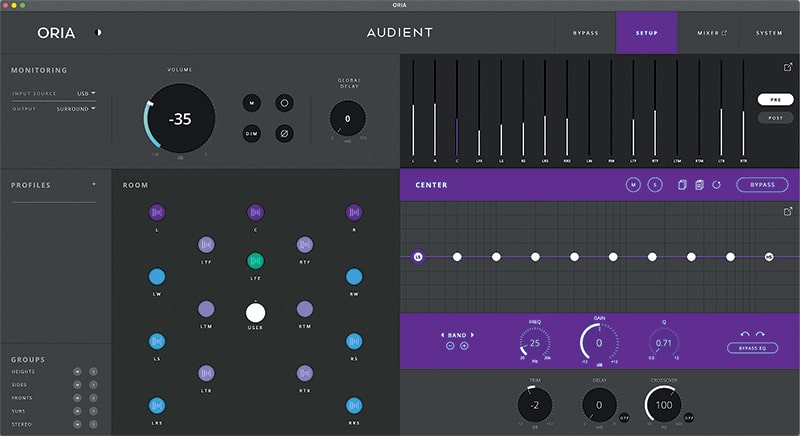This screenshot has width=800, height=436.
Task: Solo the Center channel
Action: pos(655,185)
